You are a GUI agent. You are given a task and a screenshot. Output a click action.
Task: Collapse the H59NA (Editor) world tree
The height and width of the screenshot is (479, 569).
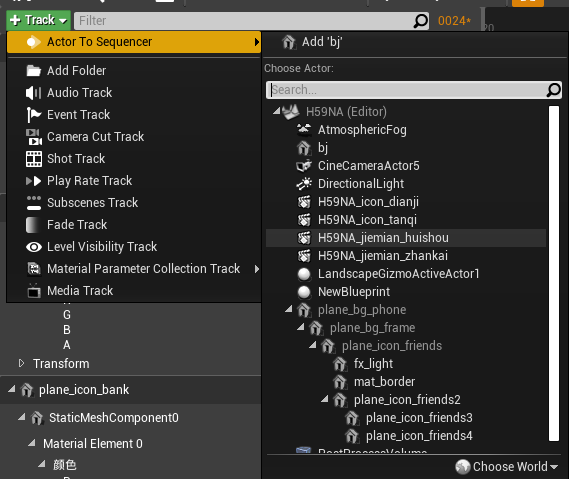tap(277, 111)
